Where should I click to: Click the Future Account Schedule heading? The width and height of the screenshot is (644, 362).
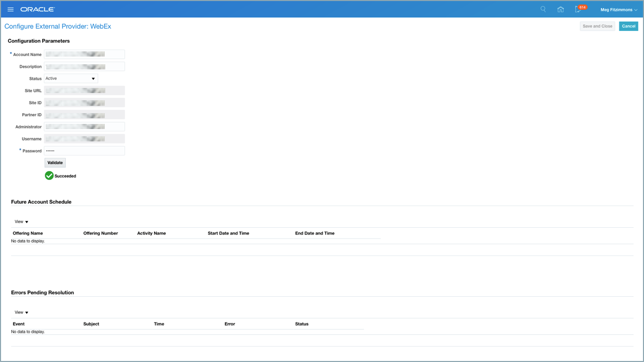click(41, 202)
